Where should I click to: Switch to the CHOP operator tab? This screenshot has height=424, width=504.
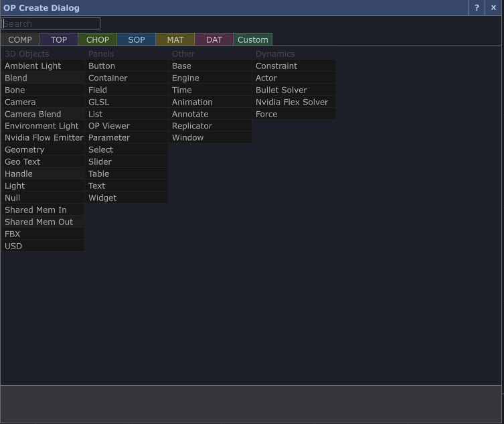coord(98,40)
